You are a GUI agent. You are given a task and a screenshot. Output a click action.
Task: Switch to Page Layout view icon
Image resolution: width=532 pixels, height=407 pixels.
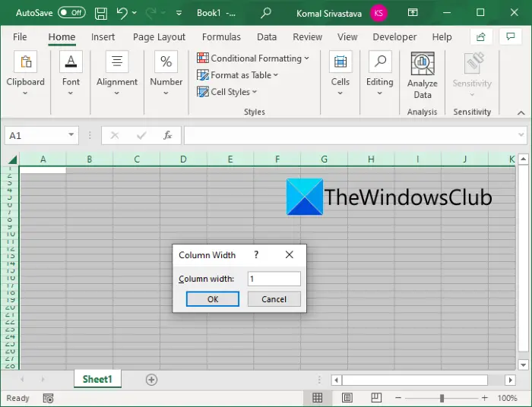coord(347,398)
